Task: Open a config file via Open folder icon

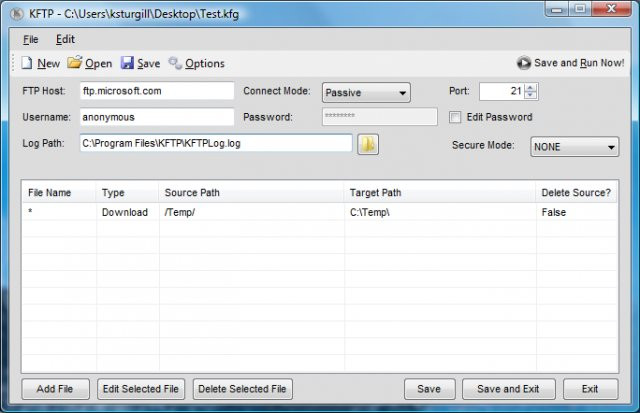Action: point(75,62)
